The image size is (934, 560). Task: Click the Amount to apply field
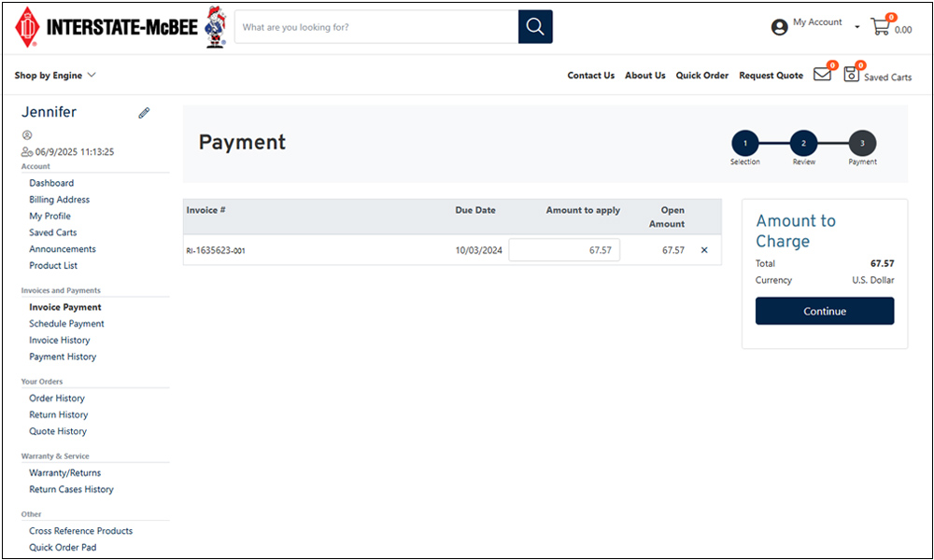point(564,250)
